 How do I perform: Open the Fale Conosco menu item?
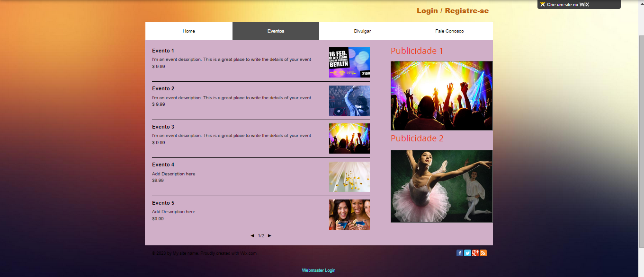coord(449,31)
